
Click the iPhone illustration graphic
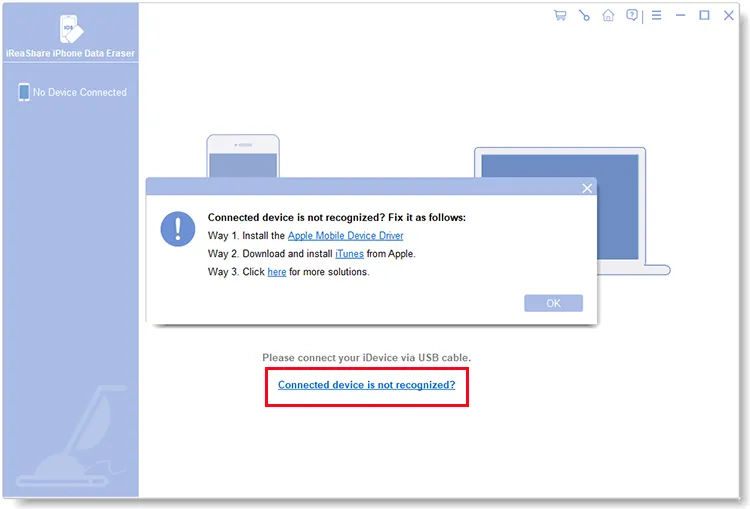pyautogui.click(x=243, y=156)
